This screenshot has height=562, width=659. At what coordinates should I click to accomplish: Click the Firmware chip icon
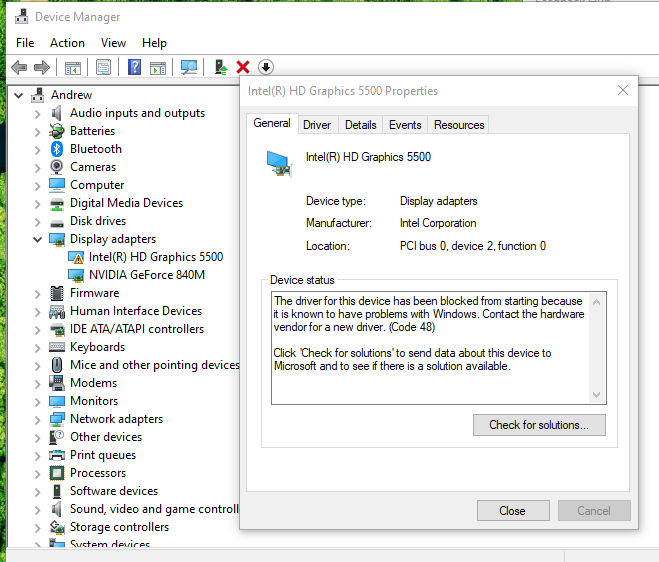pos(57,293)
